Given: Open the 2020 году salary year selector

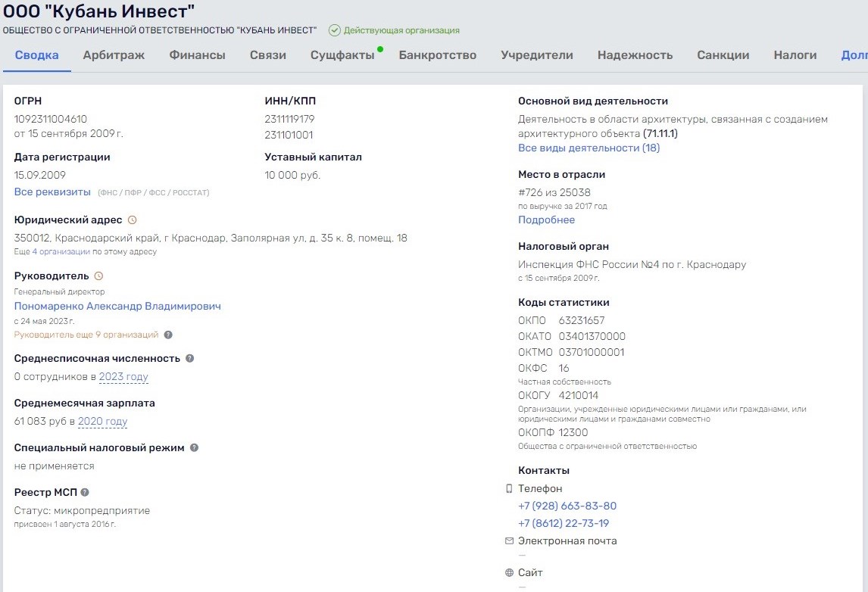Looking at the screenshot, I should [x=102, y=422].
